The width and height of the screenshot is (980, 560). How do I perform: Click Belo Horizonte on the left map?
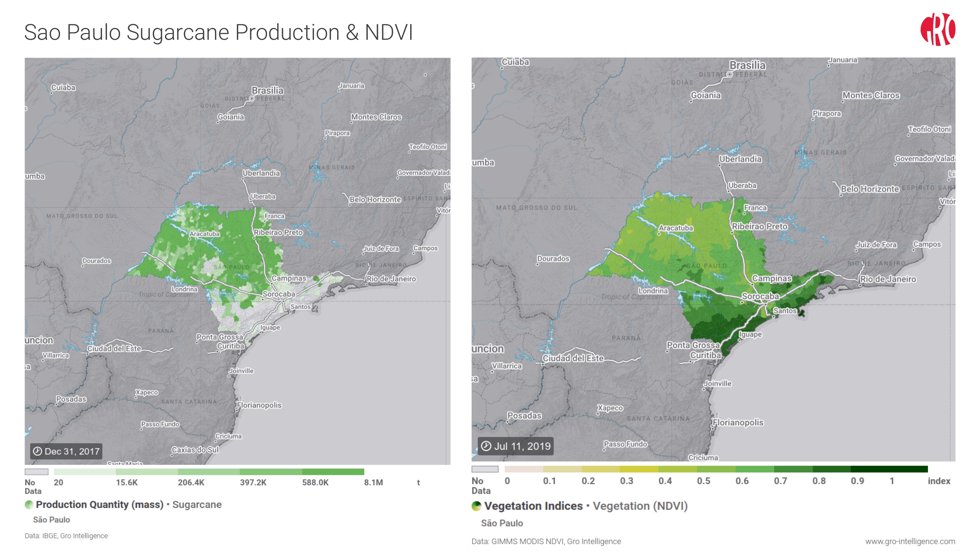pos(375,200)
